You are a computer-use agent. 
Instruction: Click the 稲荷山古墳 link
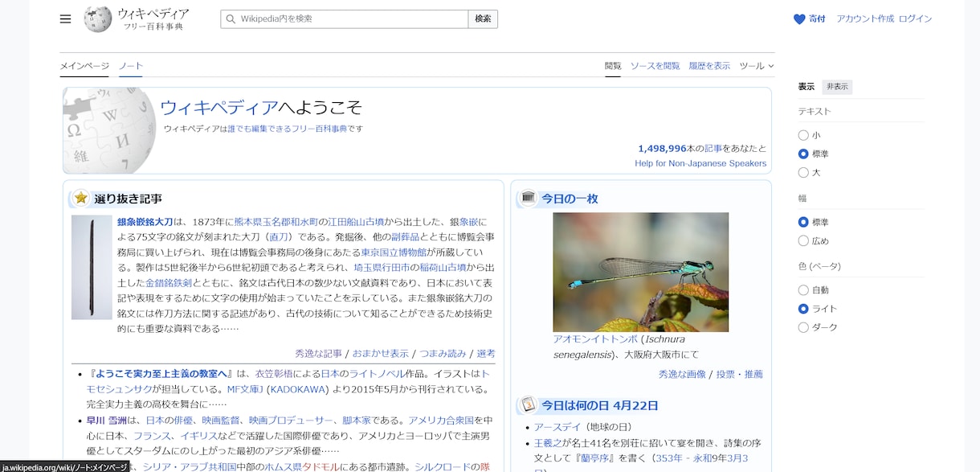444,268
